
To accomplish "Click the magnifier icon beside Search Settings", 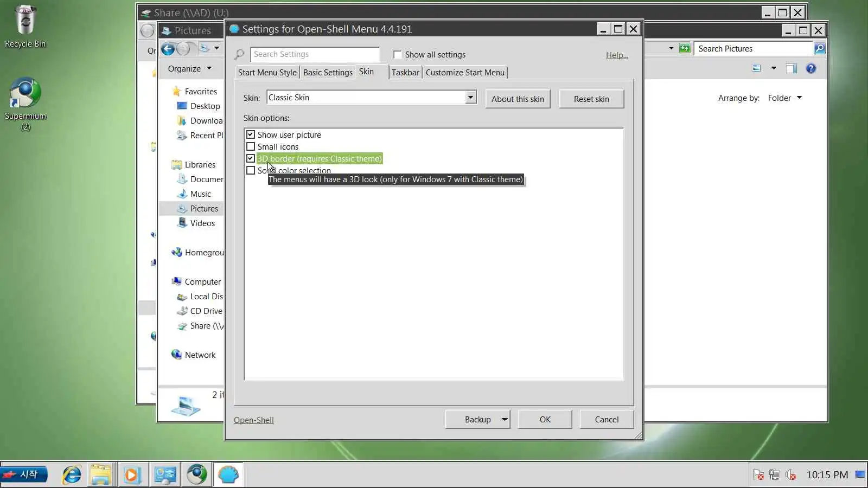I will point(239,55).
